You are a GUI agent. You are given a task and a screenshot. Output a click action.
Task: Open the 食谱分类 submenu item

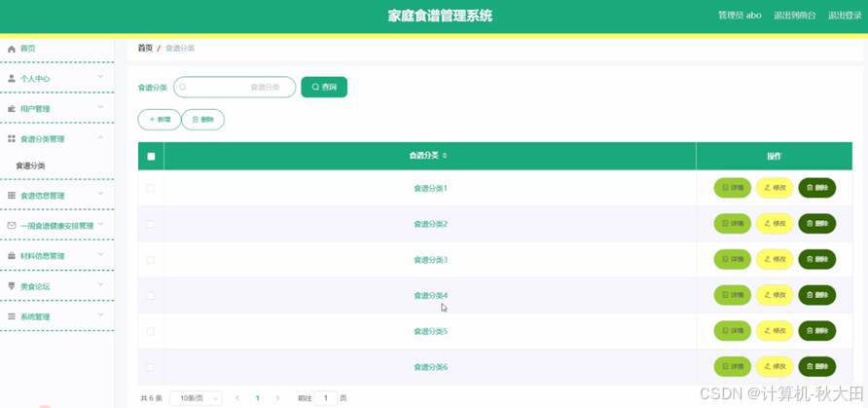point(30,166)
